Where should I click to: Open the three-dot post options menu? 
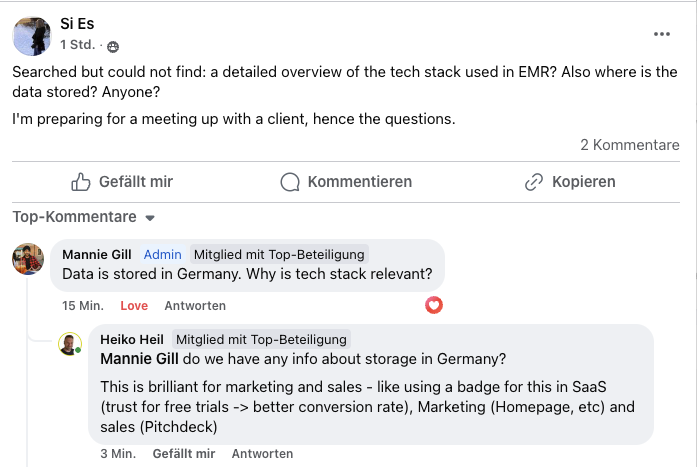662,34
